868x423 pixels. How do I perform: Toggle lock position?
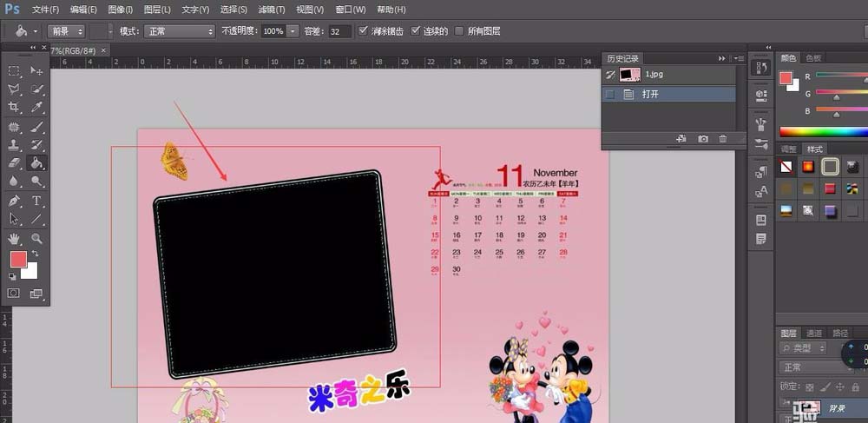coord(839,387)
